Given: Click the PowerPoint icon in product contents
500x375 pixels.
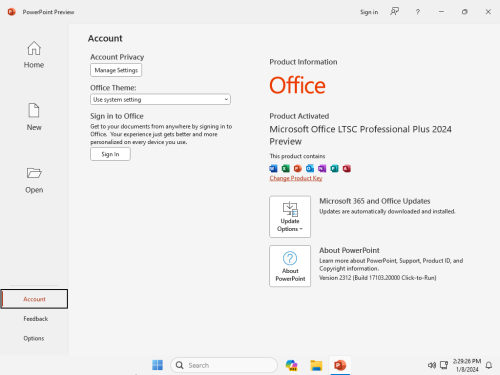Looking at the screenshot, I should click(298, 168).
